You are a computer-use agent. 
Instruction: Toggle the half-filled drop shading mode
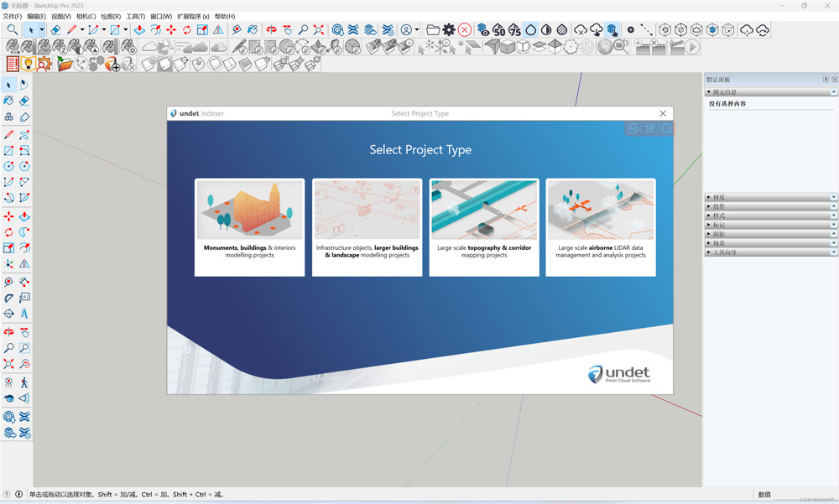click(x=546, y=30)
